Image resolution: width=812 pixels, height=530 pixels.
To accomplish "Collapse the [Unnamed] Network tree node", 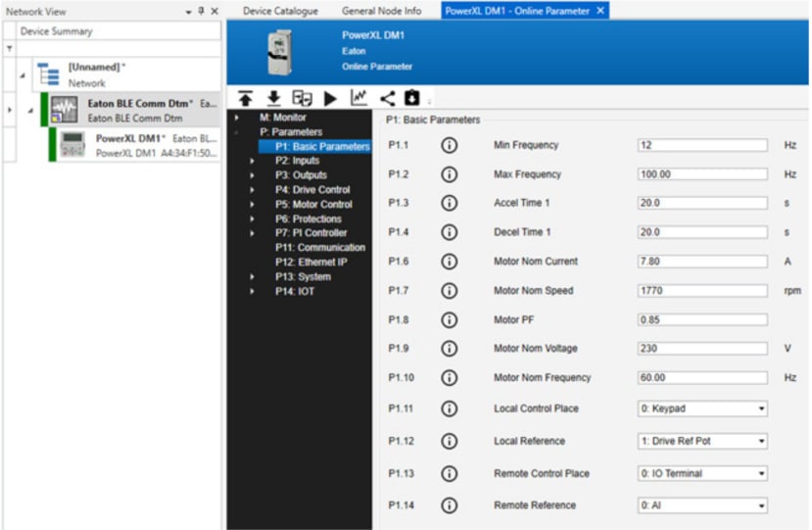I will click(x=23, y=75).
